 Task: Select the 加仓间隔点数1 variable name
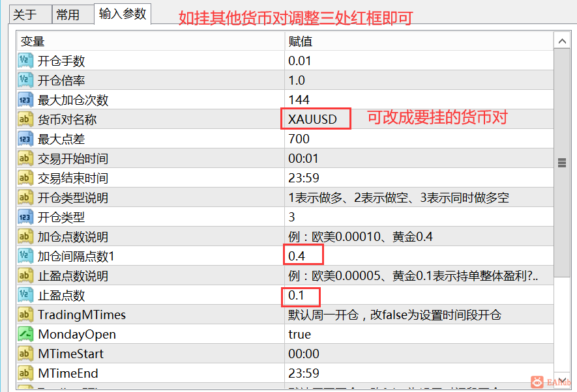76,256
